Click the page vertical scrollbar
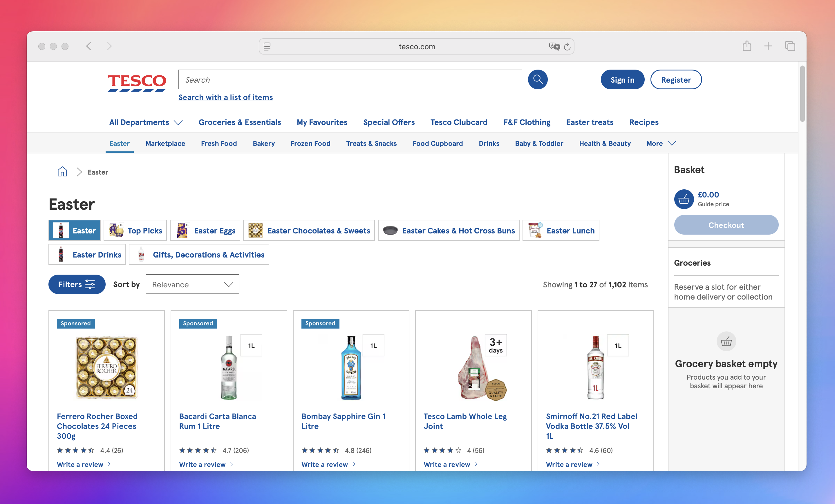 tap(802, 93)
